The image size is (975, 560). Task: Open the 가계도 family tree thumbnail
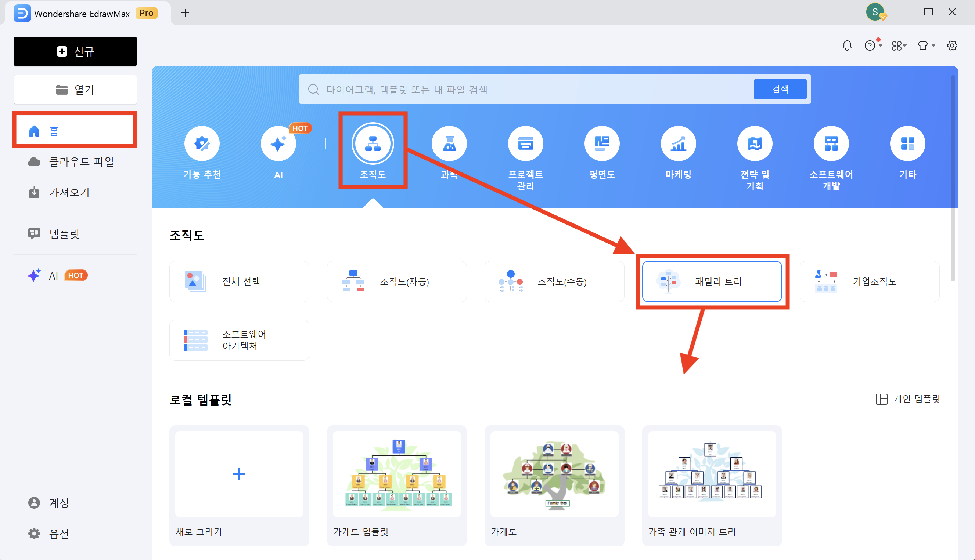click(554, 474)
